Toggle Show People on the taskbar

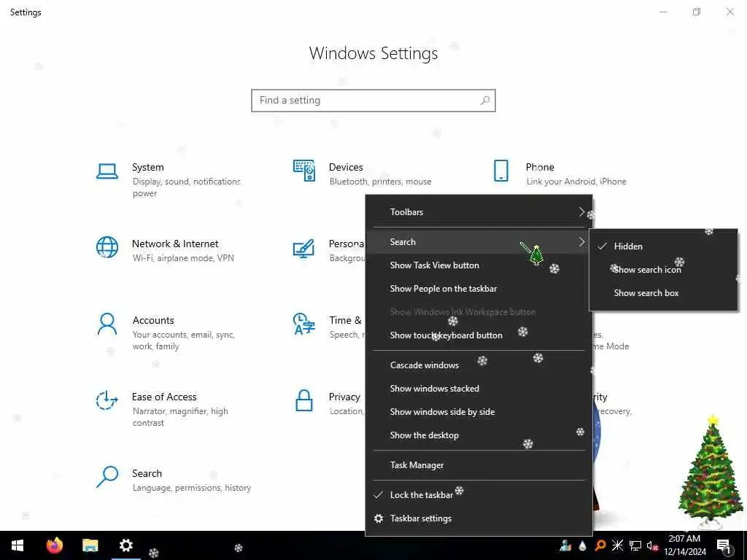pyautogui.click(x=479, y=289)
